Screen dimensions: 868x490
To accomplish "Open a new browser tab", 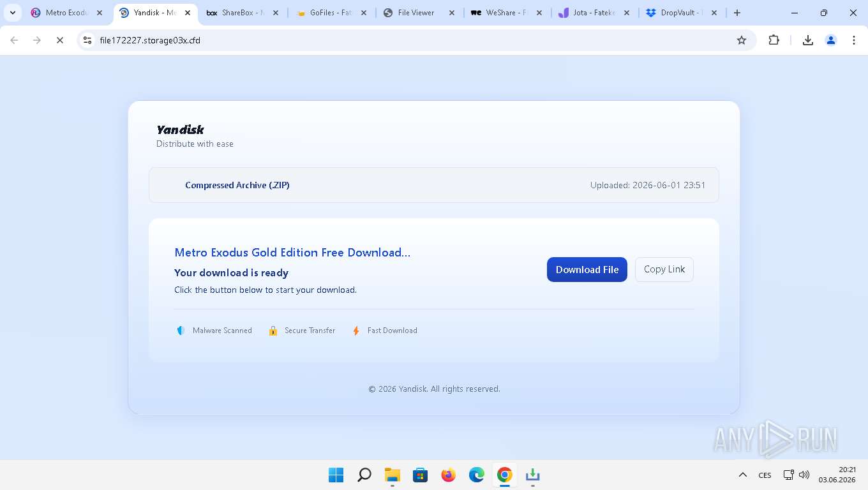I will pyautogui.click(x=737, y=13).
